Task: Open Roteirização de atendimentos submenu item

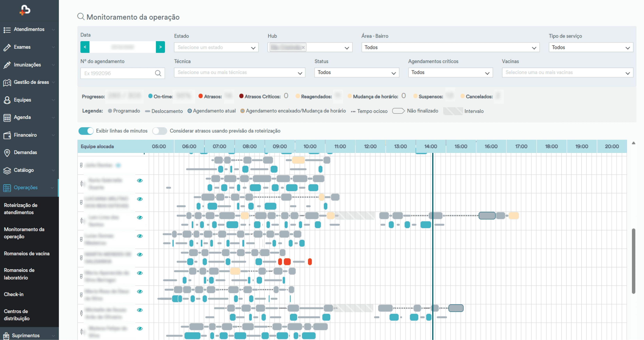Action: pos(20,209)
